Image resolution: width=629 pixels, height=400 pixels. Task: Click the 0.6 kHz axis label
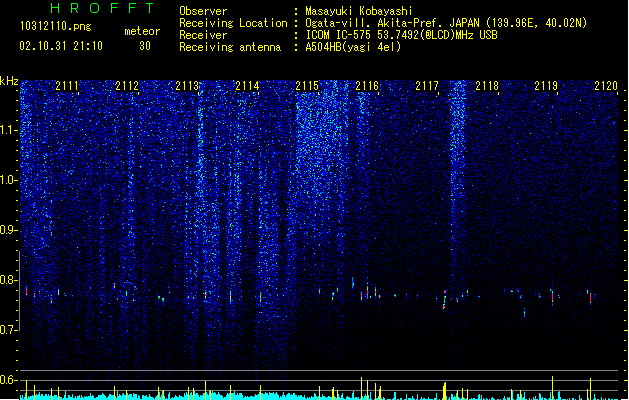pyautogui.click(x=9, y=380)
